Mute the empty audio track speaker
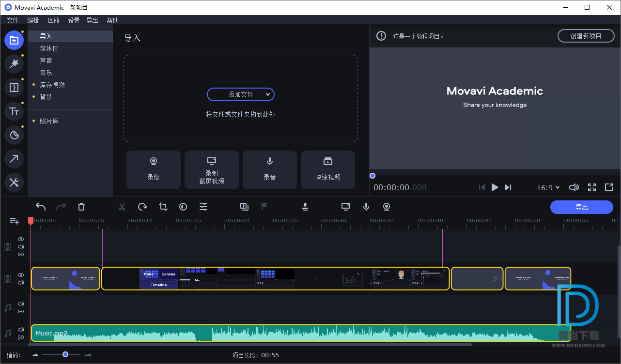This screenshot has height=364, width=621. 21,304
